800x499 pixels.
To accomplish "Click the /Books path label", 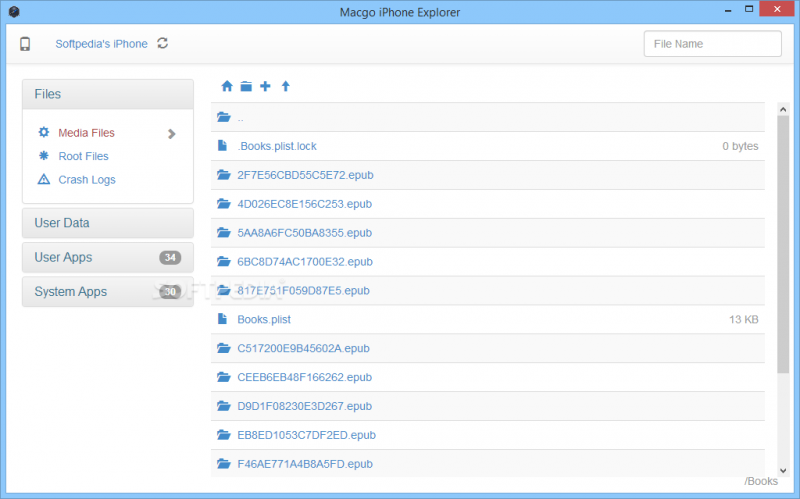I will [761, 481].
